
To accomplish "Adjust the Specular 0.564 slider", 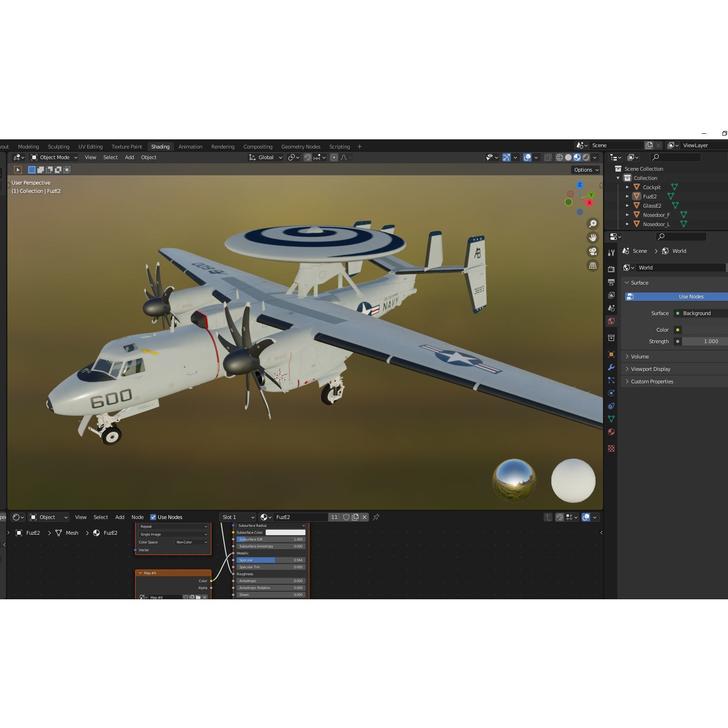I will pos(271,560).
